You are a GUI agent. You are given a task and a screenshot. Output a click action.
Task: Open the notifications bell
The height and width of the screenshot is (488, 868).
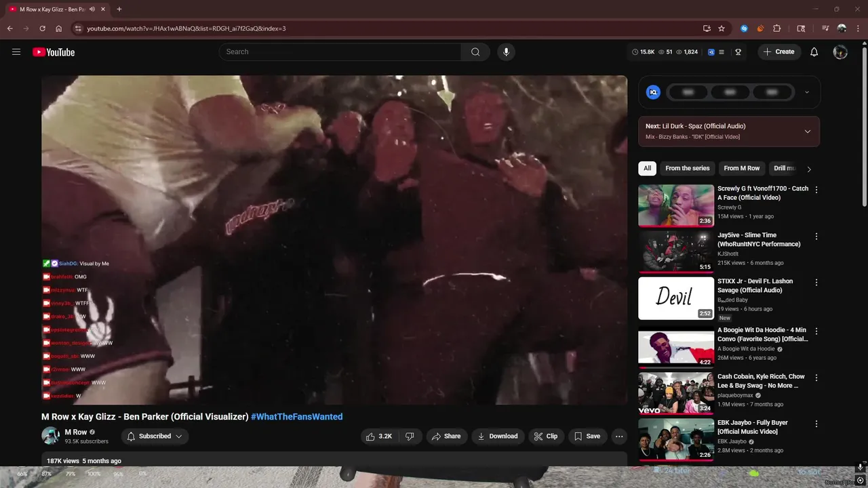coord(814,52)
